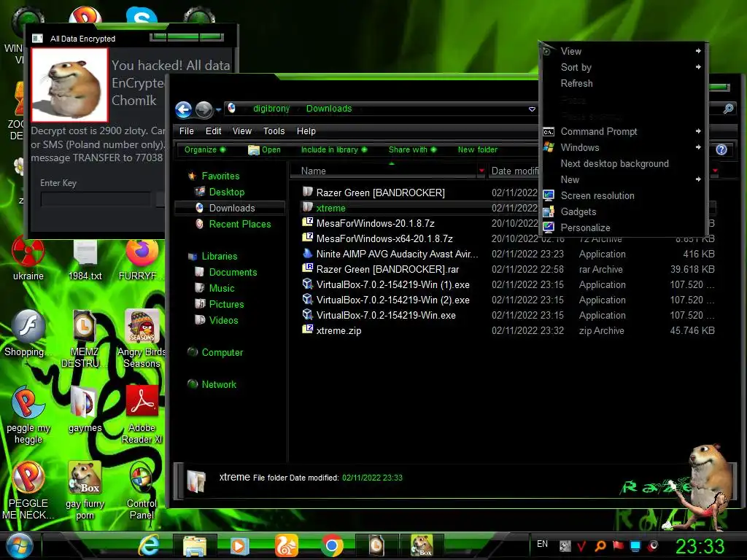747x560 pixels.
Task: Click the New folder button
Action: [x=477, y=149]
